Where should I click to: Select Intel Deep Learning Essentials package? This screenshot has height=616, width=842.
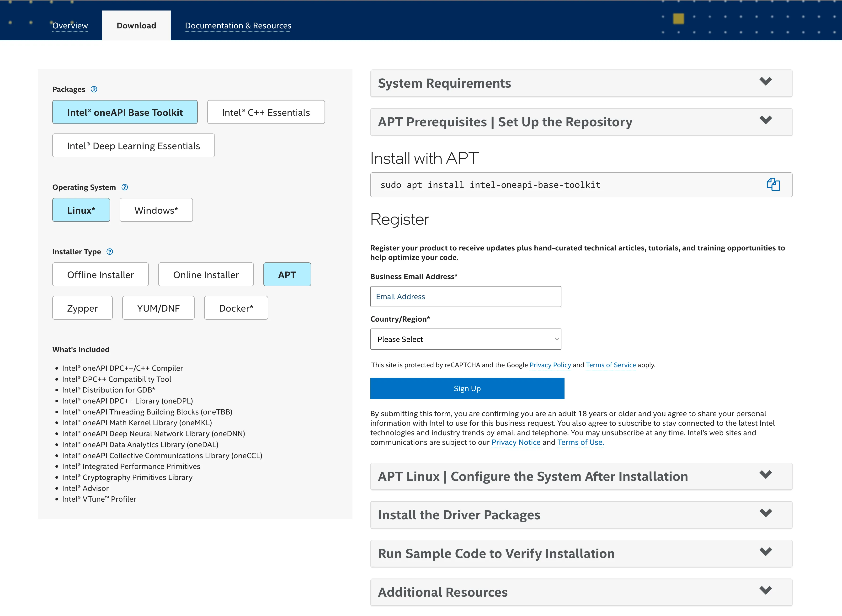click(133, 146)
